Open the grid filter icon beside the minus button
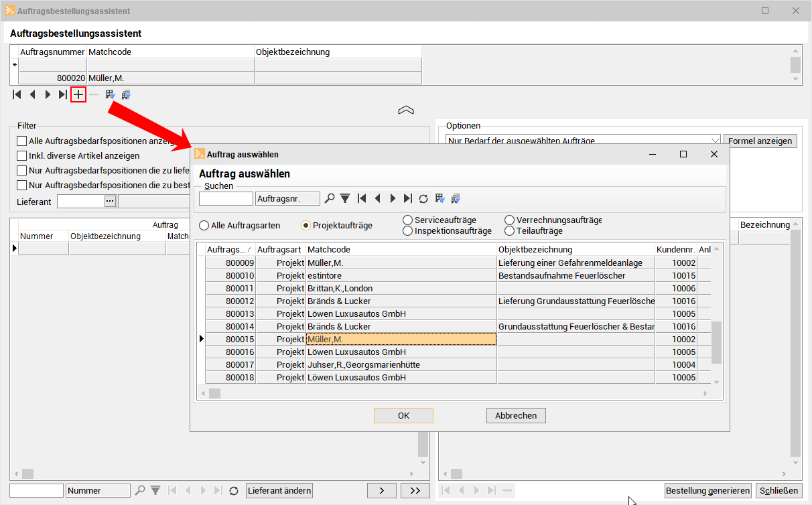Image resolution: width=812 pixels, height=505 pixels. [x=110, y=95]
